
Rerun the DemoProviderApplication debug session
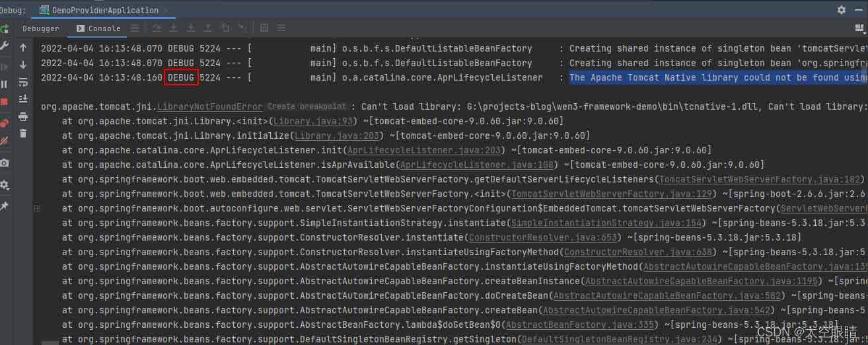click(4, 28)
